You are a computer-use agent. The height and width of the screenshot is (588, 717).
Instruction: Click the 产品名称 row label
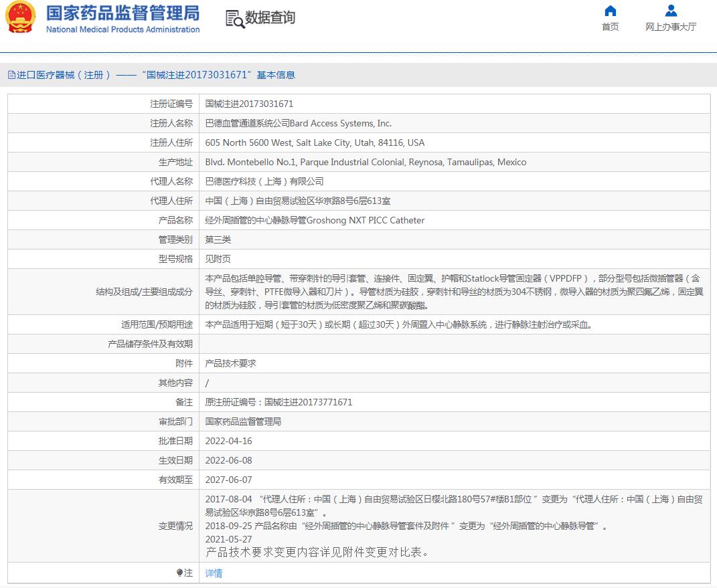pyautogui.click(x=175, y=220)
